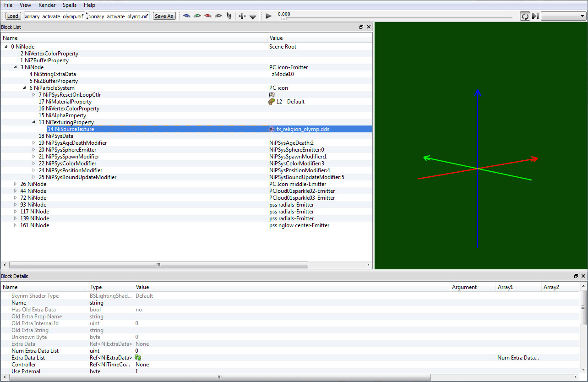588x382 pixels.
Task: Open the File menu
Action: [8, 5]
